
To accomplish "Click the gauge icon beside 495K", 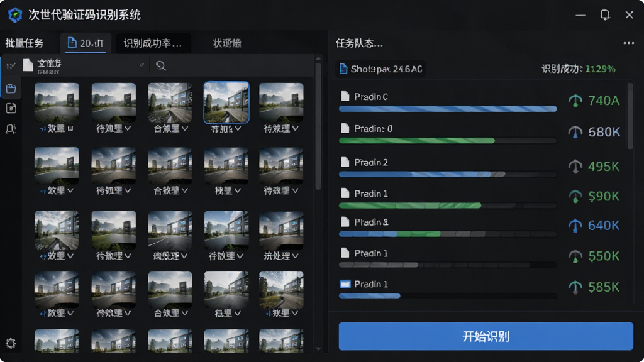I will pyautogui.click(x=575, y=166).
